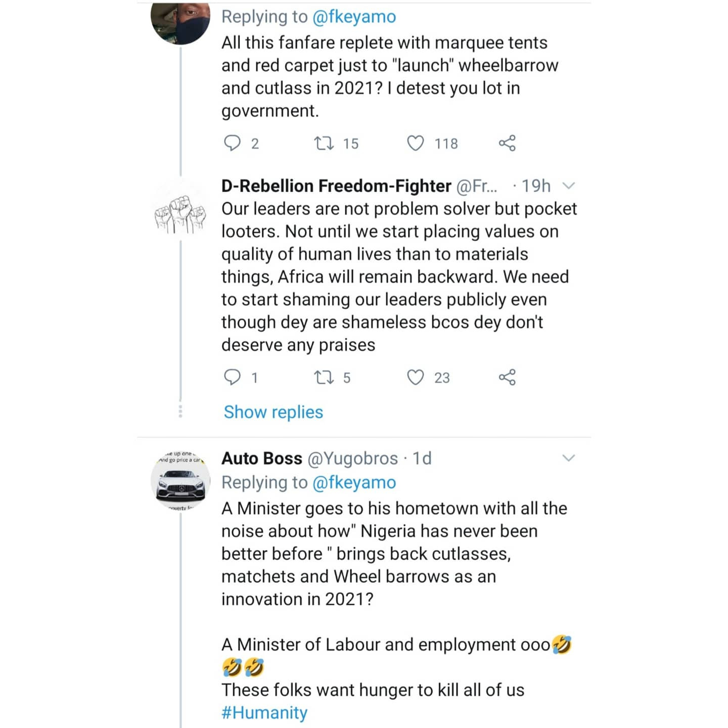Open the #Humanity hashtag
This screenshot has height=728, width=728.
click(x=264, y=713)
